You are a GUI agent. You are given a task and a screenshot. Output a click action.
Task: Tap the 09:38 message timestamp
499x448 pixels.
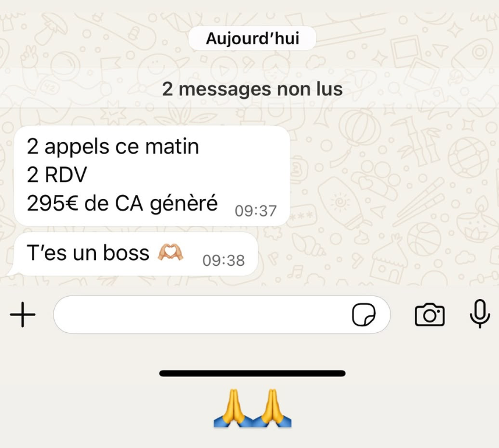click(x=223, y=261)
